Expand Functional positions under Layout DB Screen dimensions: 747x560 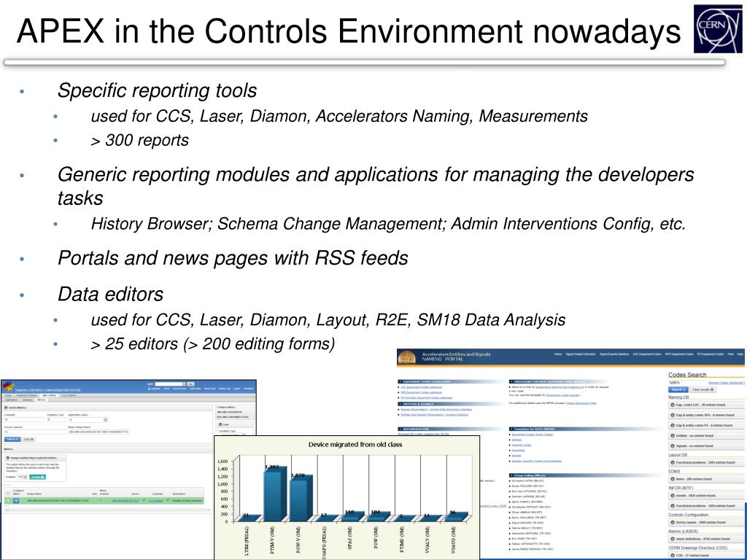[672, 462]
